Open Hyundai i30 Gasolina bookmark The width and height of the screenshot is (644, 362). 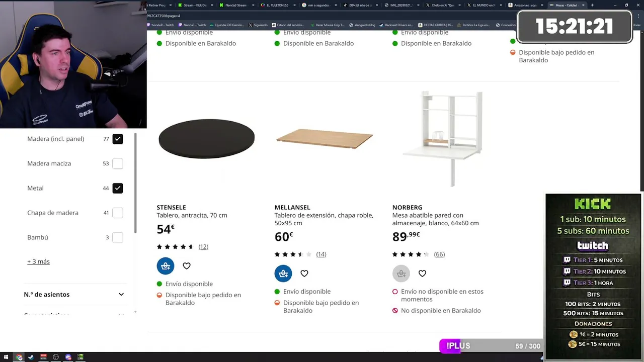(228, 25)
